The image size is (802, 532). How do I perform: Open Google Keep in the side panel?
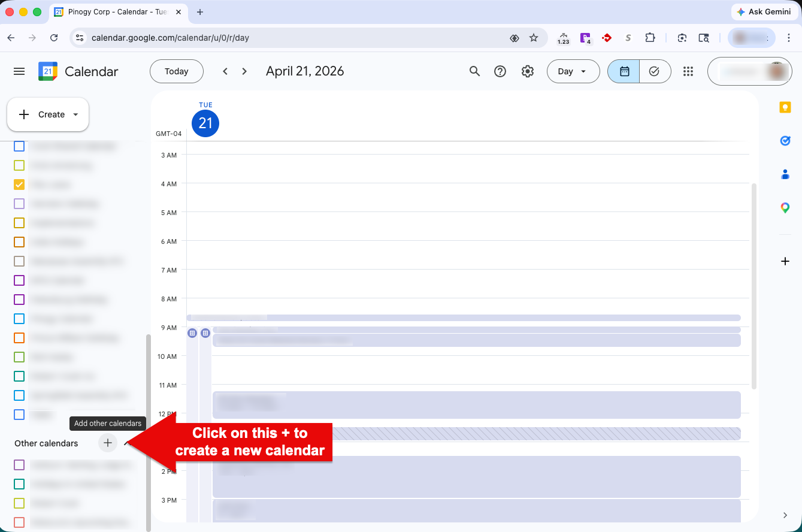click(785, 107)
